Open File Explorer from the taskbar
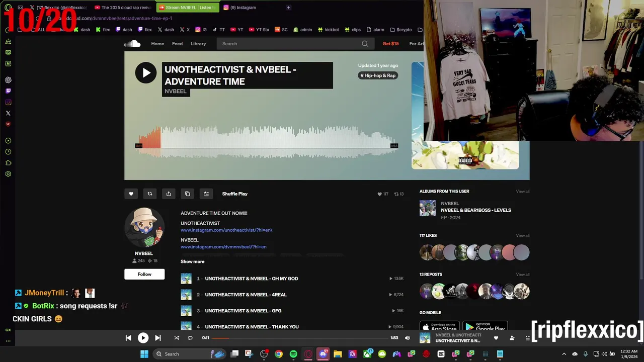The width and height of the screenshot is (644, 362). tap(338, 354)
